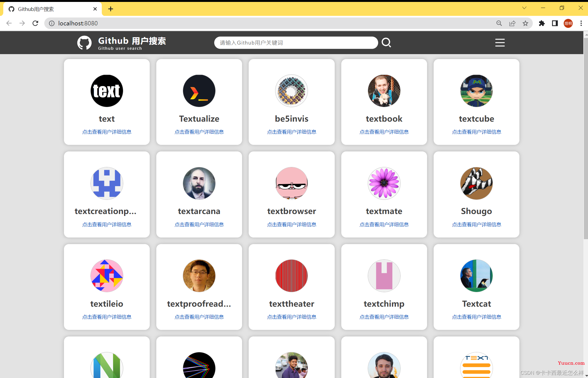Expand the tab search chevron in title bar

(524, 8)
